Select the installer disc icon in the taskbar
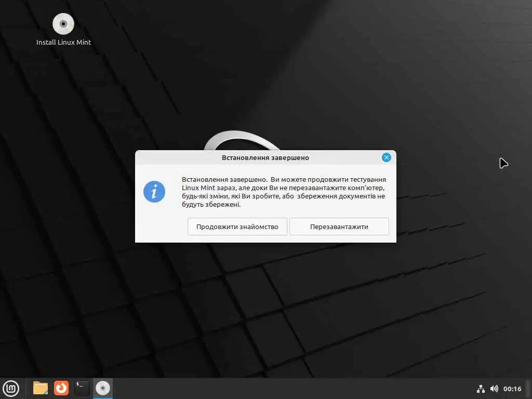This screenshot has width=532, height=399. [x=103, y=388]
